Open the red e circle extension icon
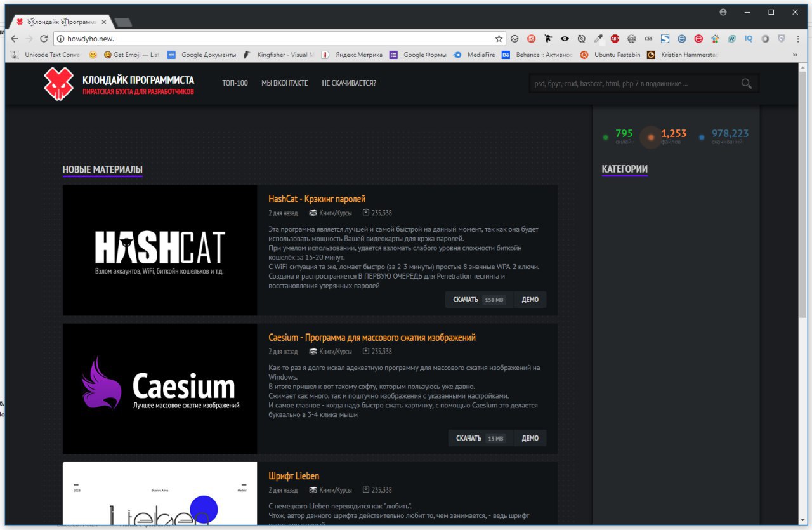This screenshot has width=812, height=530. point(698,39)
